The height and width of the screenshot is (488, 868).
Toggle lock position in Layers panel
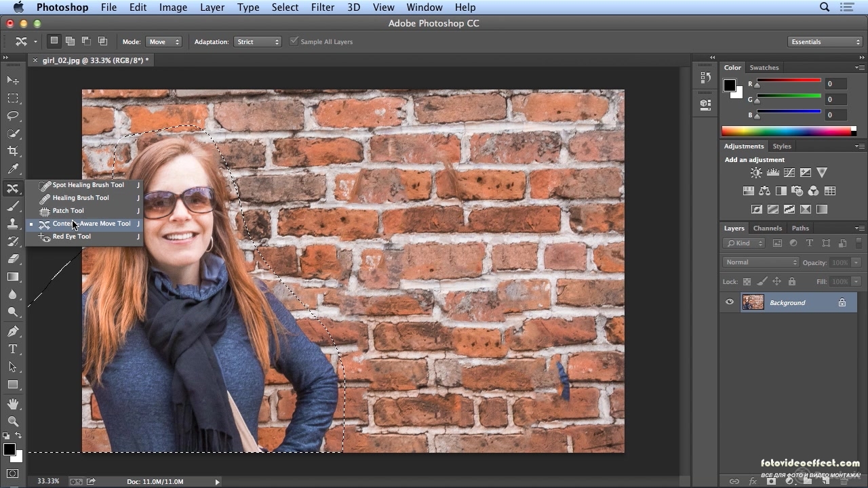coord(777,281)
